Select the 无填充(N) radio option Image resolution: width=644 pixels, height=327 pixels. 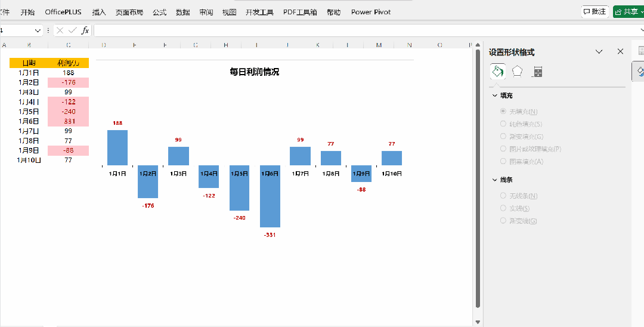(x=504, y=112)
